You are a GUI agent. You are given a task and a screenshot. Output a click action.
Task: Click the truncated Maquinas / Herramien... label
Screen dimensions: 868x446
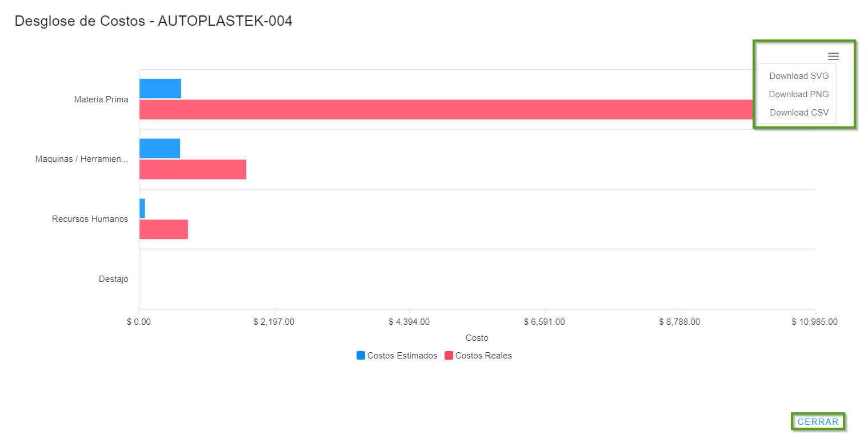pos(82,159)
